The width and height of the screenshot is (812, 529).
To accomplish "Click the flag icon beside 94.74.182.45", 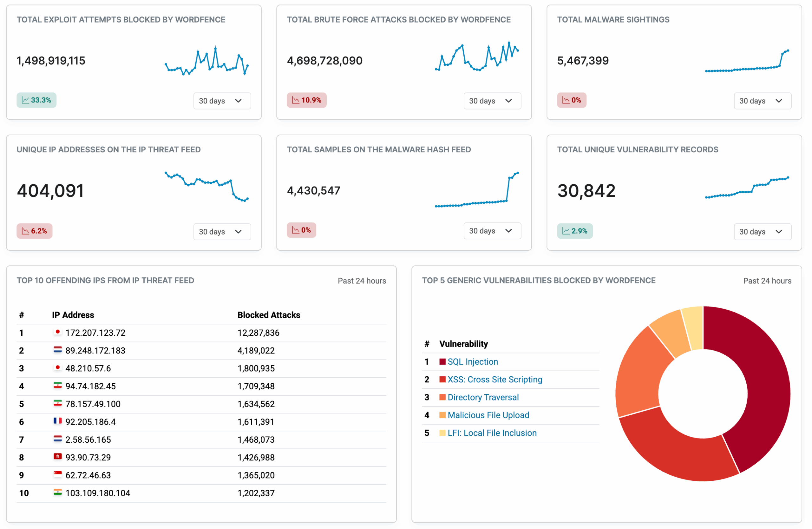I will click(x=58, y=385).
